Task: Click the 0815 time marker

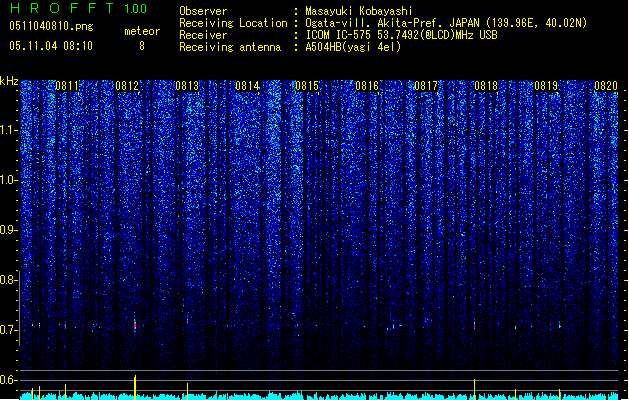Action: [307, 85]
